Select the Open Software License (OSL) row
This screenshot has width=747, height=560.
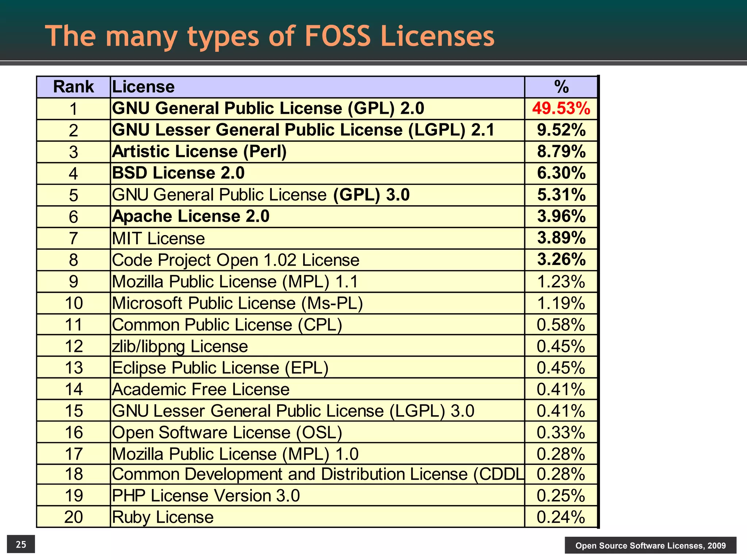tap(227, 432)
